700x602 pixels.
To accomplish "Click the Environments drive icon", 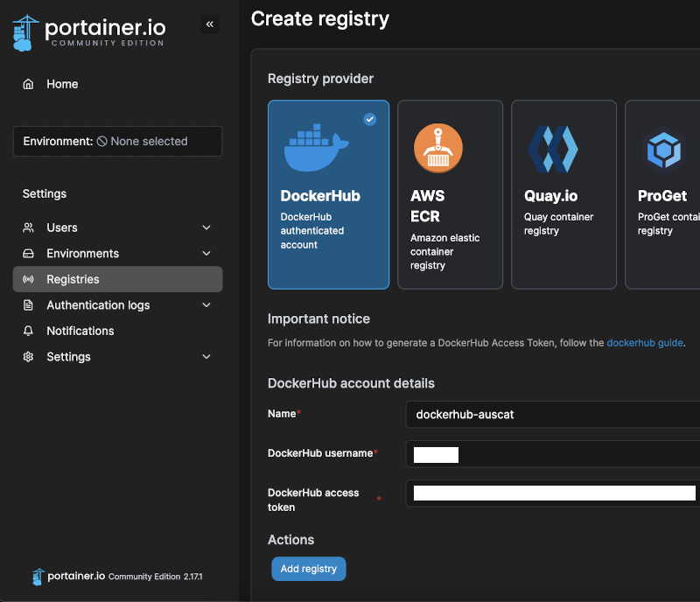I will tap(28, 254).
